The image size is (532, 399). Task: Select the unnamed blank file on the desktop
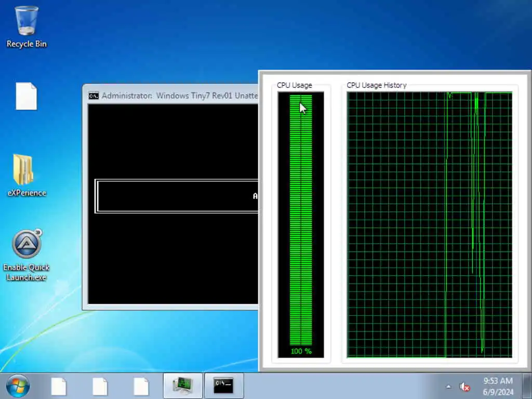tap(26, 96)
